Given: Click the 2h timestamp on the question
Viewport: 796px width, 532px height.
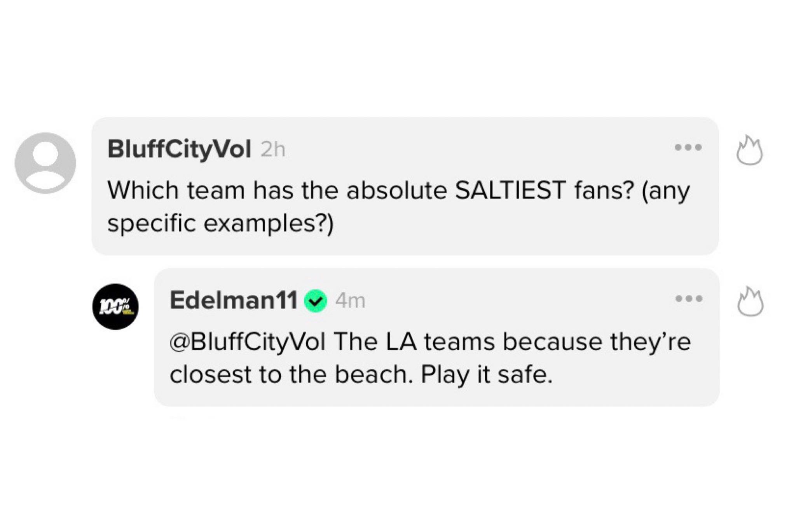Looking at the screenshot, I should pyautogui.click(x=273, y=150).
